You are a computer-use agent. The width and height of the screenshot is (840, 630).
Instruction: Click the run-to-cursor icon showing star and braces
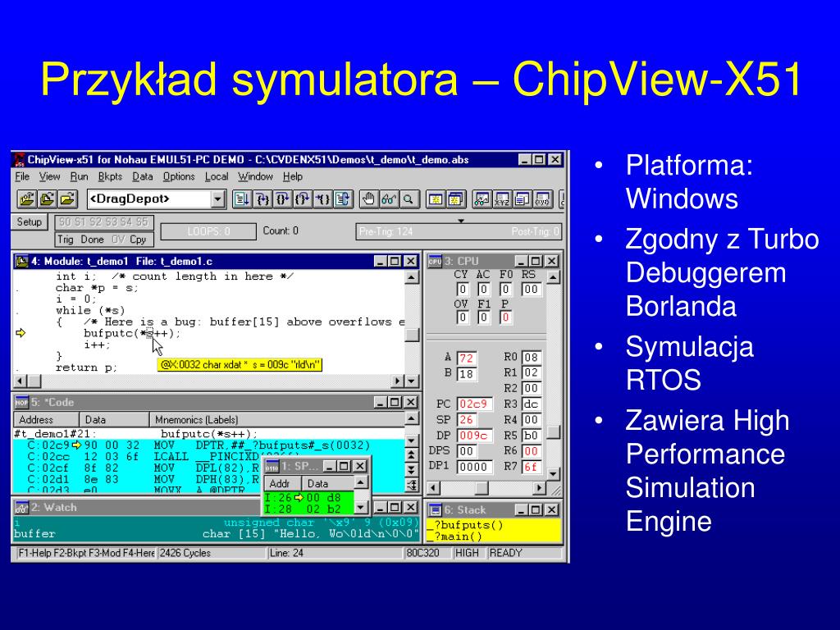tap(322, 200)
